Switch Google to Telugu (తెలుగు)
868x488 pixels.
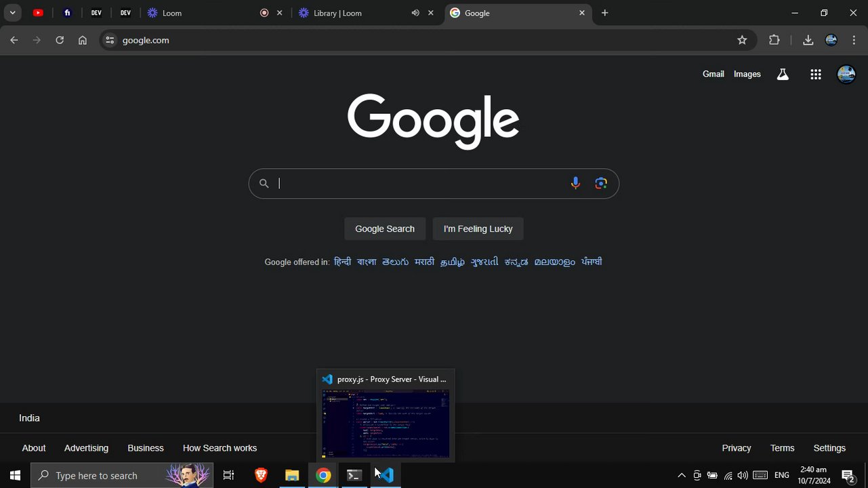(395, 262)
